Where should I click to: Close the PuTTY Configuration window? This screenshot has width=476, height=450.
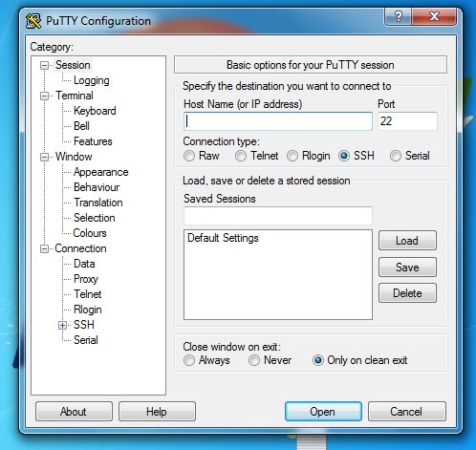pyautogui.click(x=434, y=16)
